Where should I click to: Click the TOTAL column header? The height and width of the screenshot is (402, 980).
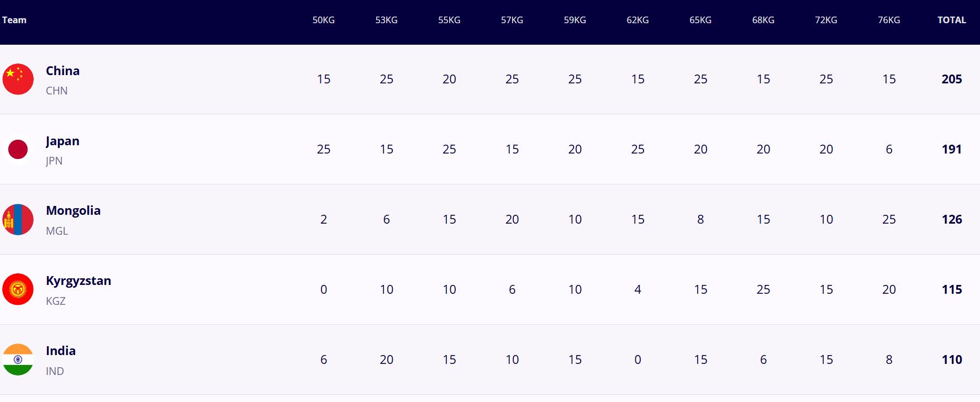coord(951,20)
